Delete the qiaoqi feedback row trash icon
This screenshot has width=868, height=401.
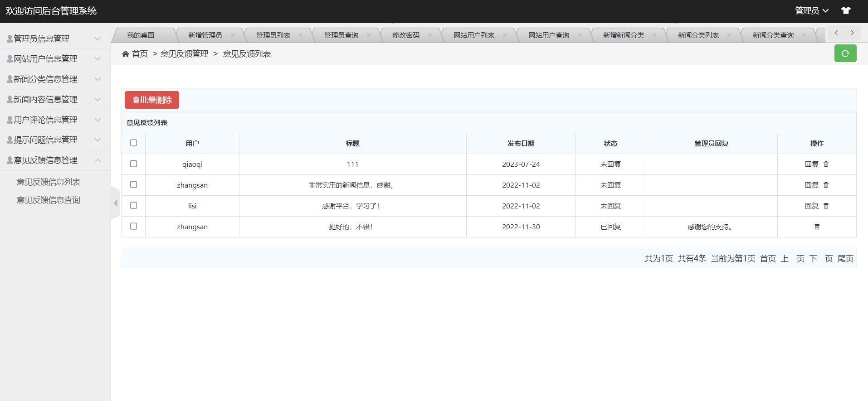(x=826, y=164)
